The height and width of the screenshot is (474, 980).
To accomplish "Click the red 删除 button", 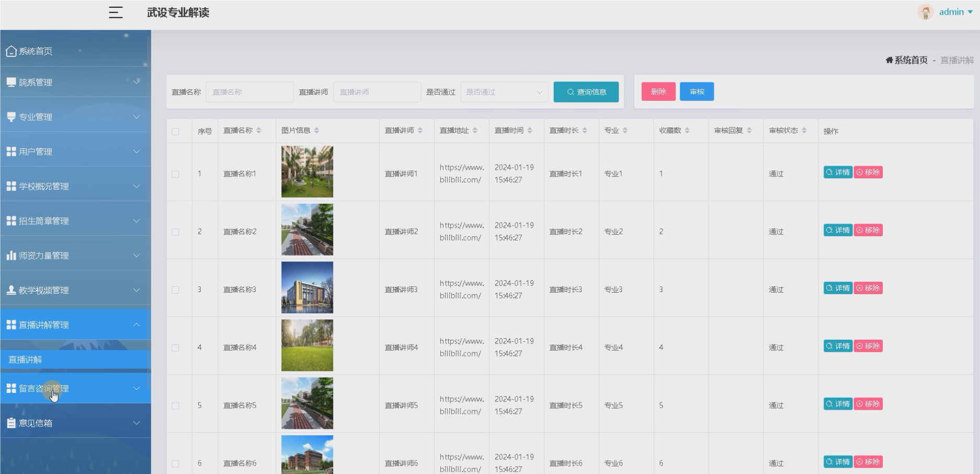I will (x=658, y=91).
